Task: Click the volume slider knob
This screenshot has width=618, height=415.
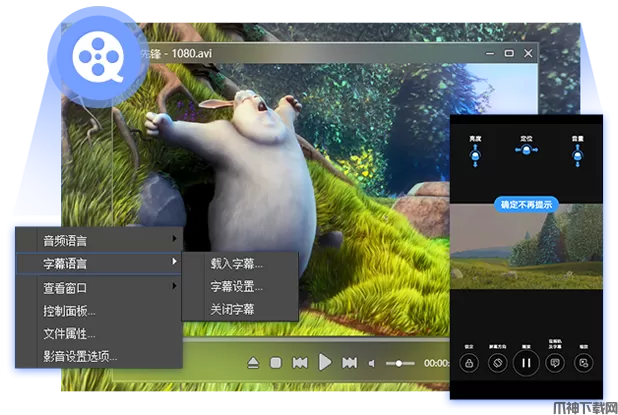Action: click(x=398, y=362)
